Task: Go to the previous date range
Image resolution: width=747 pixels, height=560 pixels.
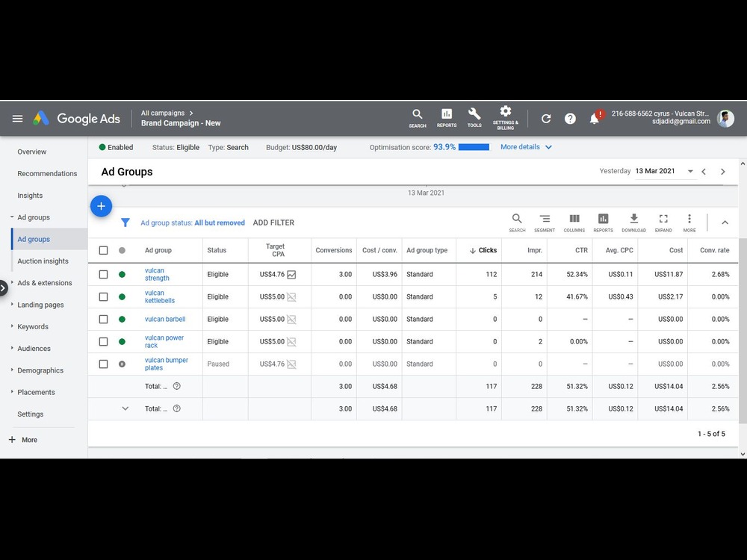Action: pyautogui.click(x=704, y=172)
